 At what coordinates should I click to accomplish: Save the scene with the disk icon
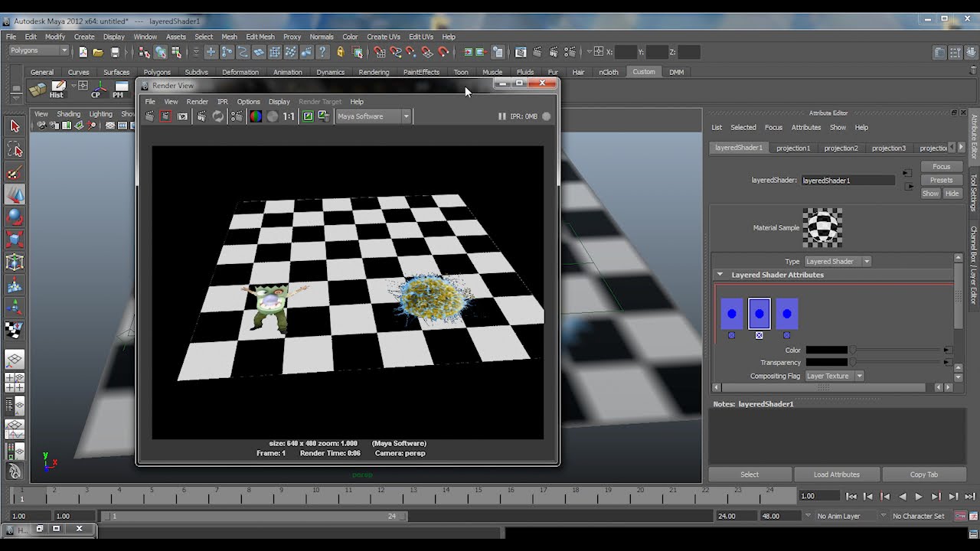point(115,52)
